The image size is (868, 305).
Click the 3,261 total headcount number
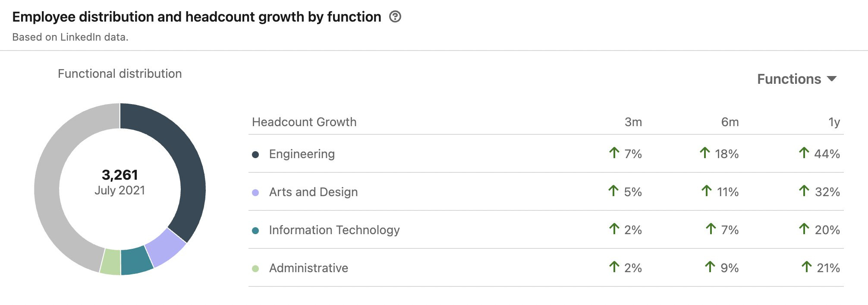click(120, 175)
